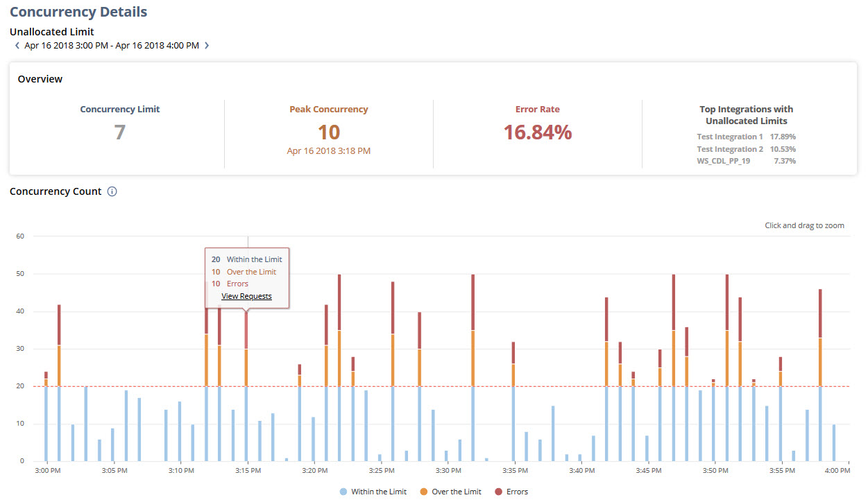Click '20 Within the Limit' tooltip row
868x502 pixels.
(247, 259)
